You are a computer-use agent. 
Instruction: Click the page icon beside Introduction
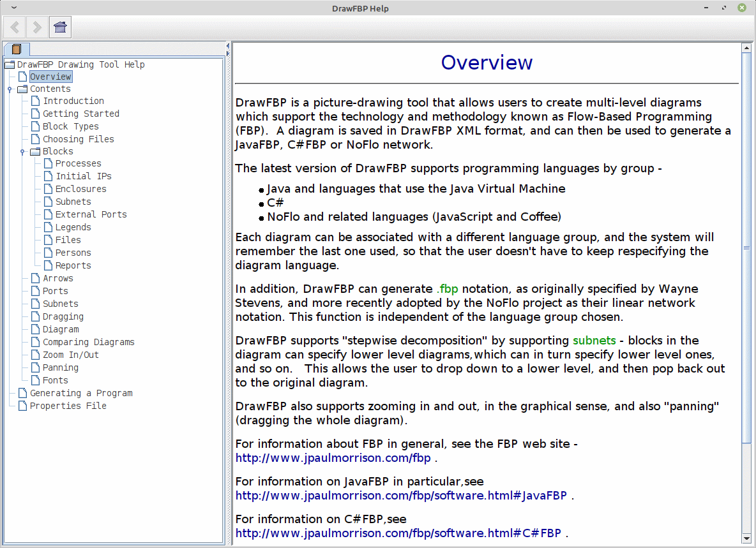(x=36, y=101)
